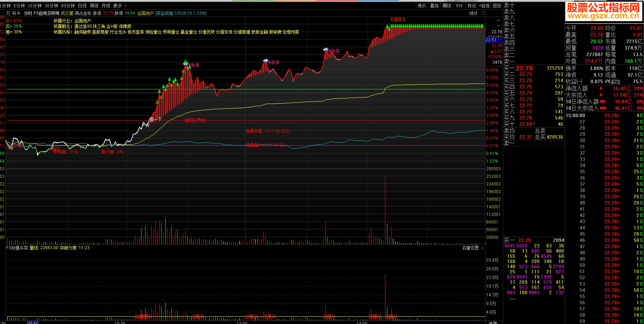The width and height of the screenshot is (644, 324).
Task: Click the 成交量 indicator label
Action: tap(67, 13)
